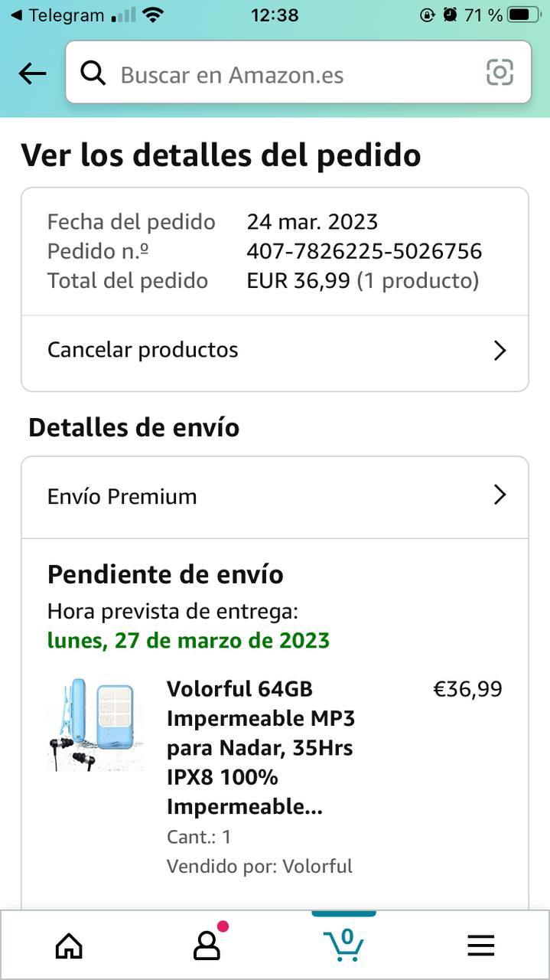Image resolution: width=550 pixels, height=980 pixels.
Task: Tap the back arrow icon
Action: (32, 73)
